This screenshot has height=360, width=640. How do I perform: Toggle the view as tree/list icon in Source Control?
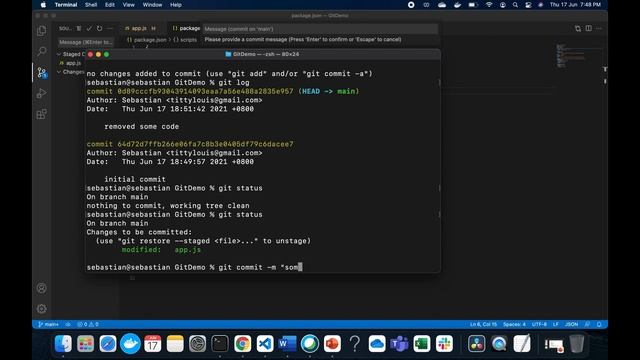click(79, 29)
